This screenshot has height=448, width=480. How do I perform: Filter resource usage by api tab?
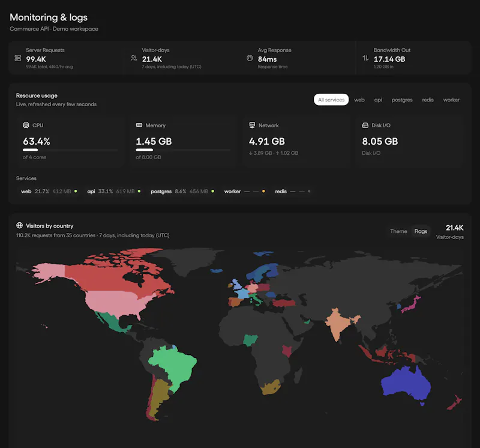[378, 100]
